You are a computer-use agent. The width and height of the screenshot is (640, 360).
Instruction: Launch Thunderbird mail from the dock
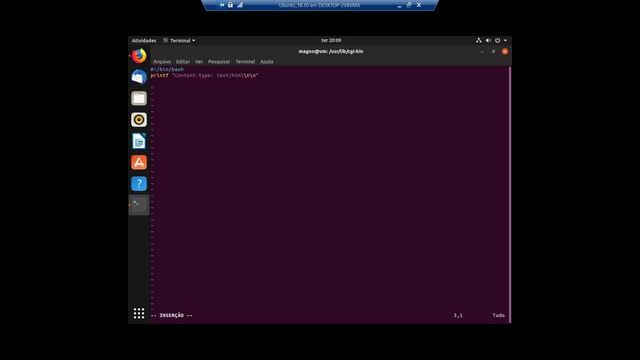[x=139, y=77]
